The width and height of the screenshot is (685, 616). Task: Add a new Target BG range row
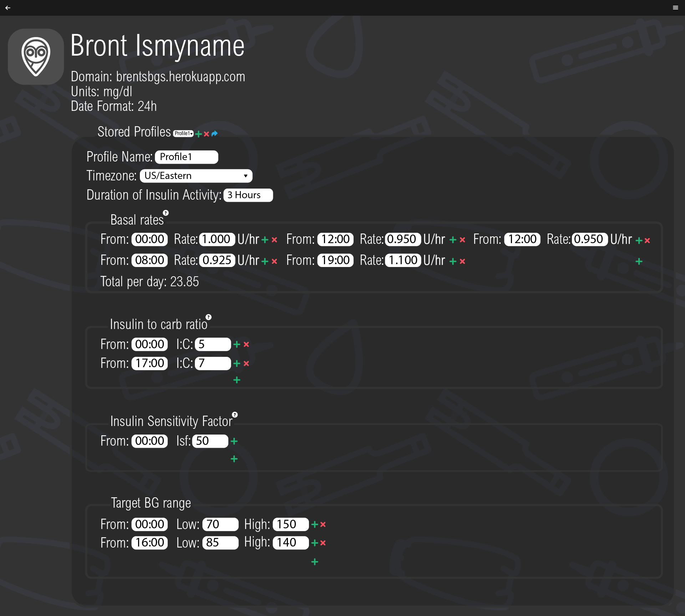pos(315,562)
